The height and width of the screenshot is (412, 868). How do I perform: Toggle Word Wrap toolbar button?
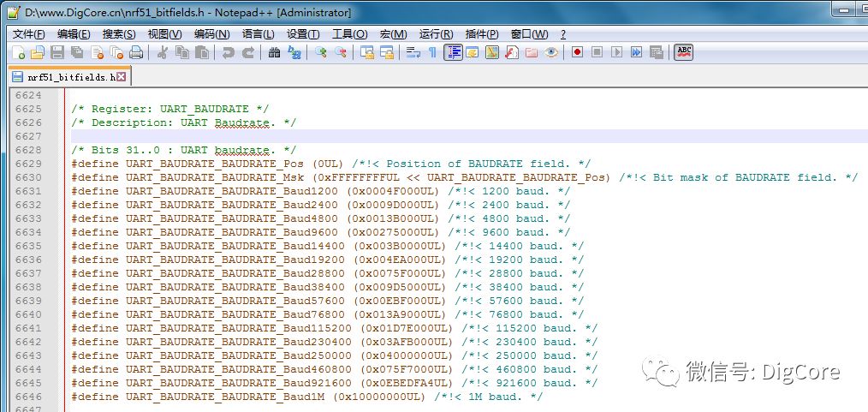click(x=413, y=52)
